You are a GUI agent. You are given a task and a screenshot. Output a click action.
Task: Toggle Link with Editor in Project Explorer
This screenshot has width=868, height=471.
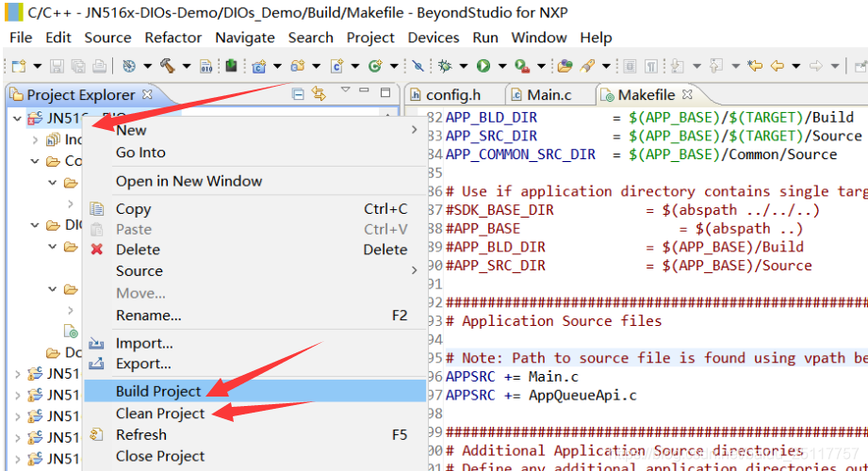(x=319, y=93)
